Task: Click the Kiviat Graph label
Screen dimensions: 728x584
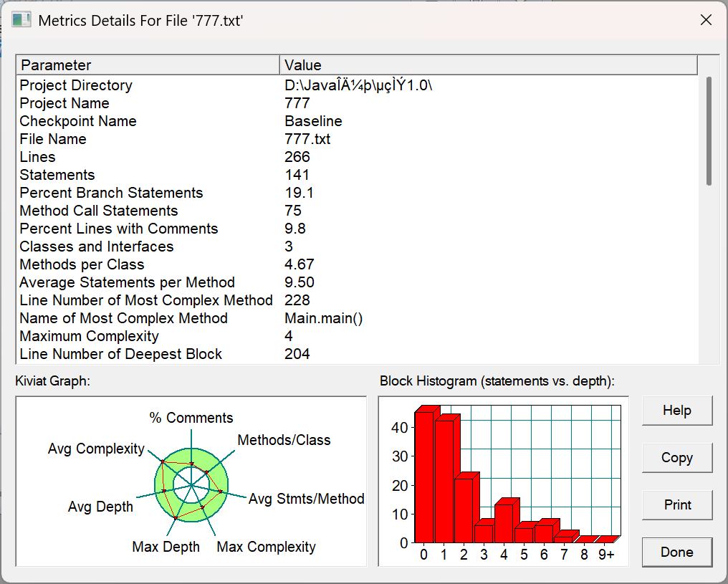Action: click(52, 381)
